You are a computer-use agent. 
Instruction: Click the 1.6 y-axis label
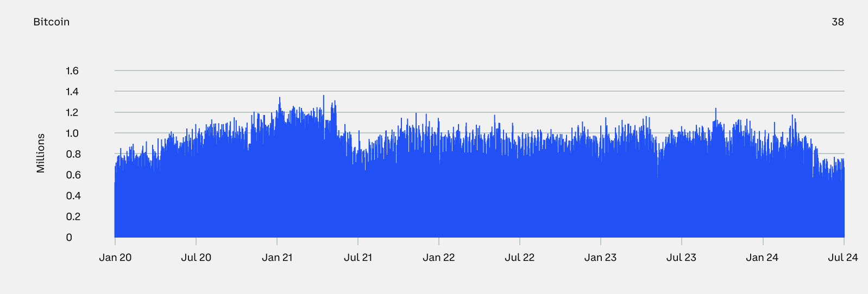click(72, 71)
